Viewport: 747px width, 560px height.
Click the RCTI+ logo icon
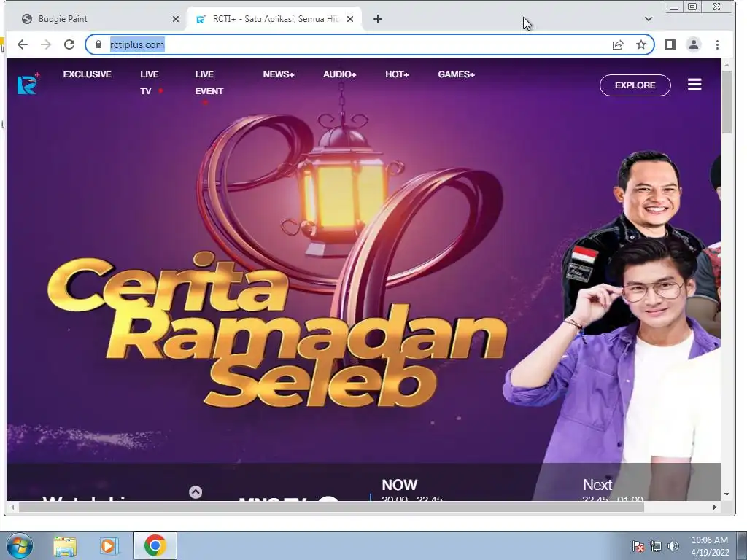[x=28, y=83]
